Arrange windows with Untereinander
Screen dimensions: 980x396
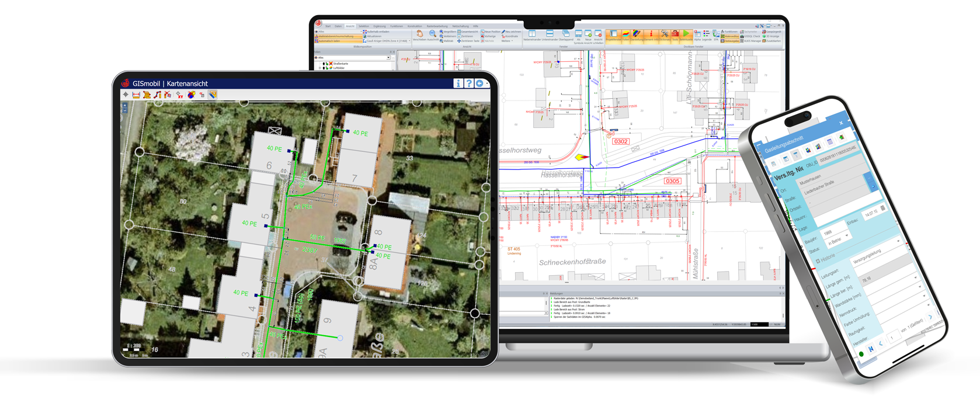coord(550,36)
